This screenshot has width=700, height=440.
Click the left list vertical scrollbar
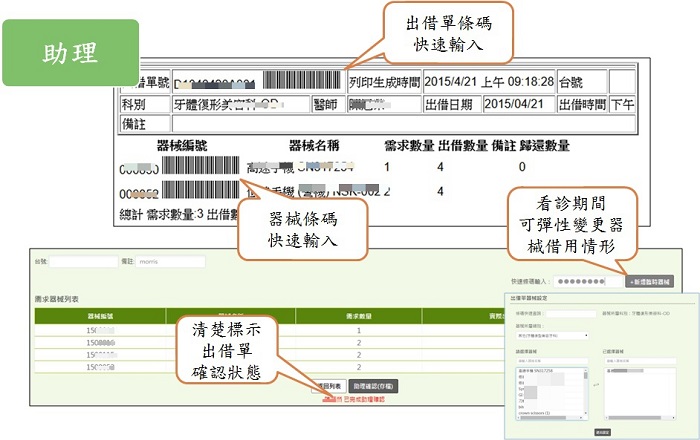click(x=586, y=392)
